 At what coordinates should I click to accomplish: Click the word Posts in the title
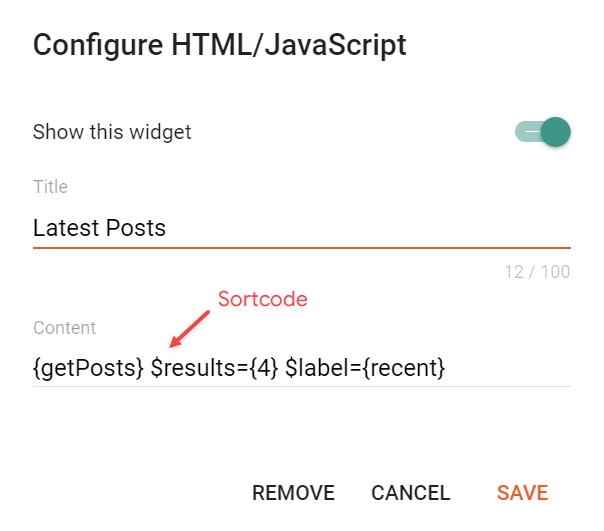(138, 228)
